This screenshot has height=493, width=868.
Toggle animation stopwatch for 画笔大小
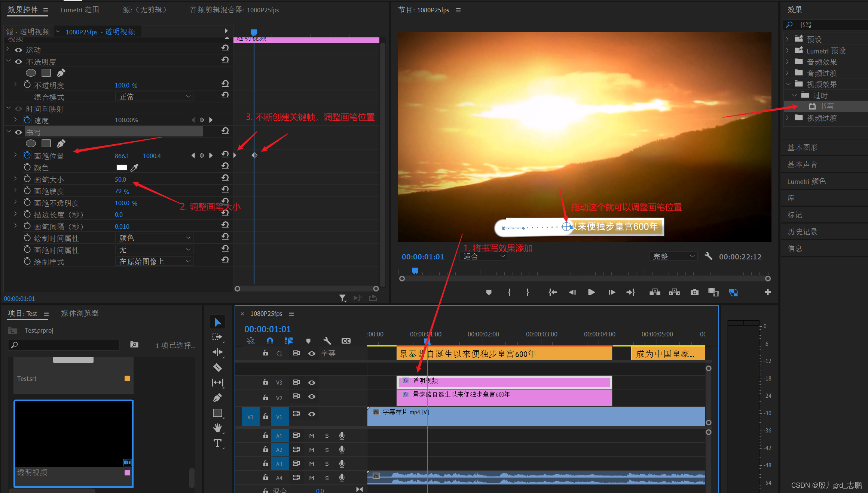tap(27, 179)
